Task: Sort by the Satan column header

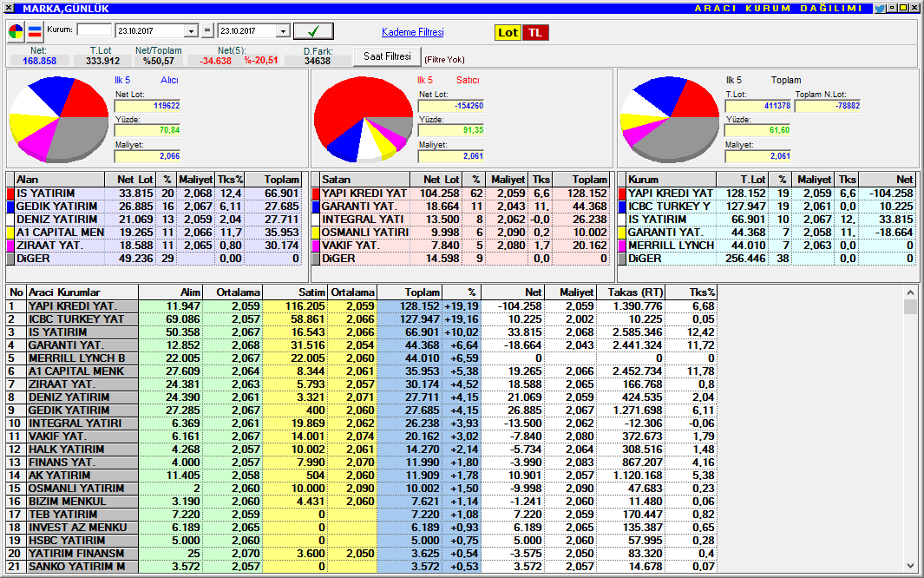Action: point(364,179)
